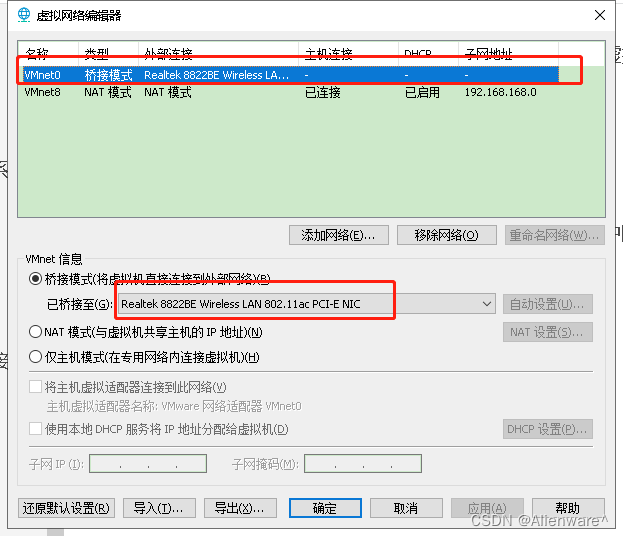Click the 导出(X)... button
This screenshot has width=623, height=536.
[240, 508]
